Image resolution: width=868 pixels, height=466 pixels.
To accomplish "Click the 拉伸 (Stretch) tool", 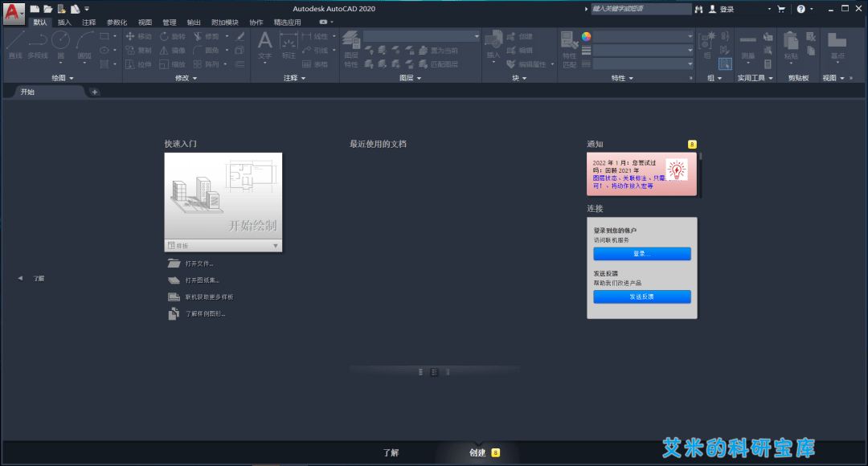I will tap(138, 64).
